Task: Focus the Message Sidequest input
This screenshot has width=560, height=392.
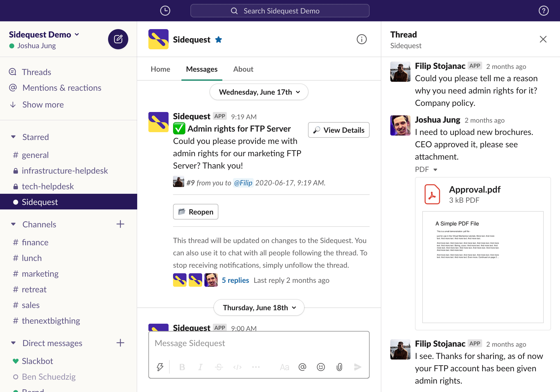Action: point(259,343)
